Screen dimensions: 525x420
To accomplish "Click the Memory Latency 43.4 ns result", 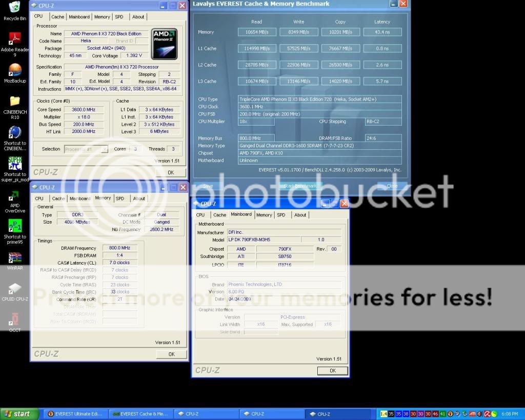I will (x=382, y=32).
